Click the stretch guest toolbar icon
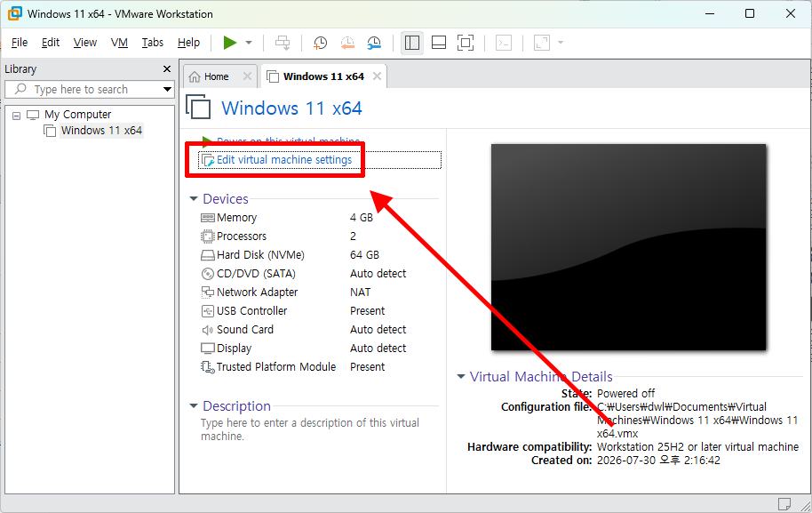Image resolution: width=812 pixels, height=513 pixels. (542, 43)
